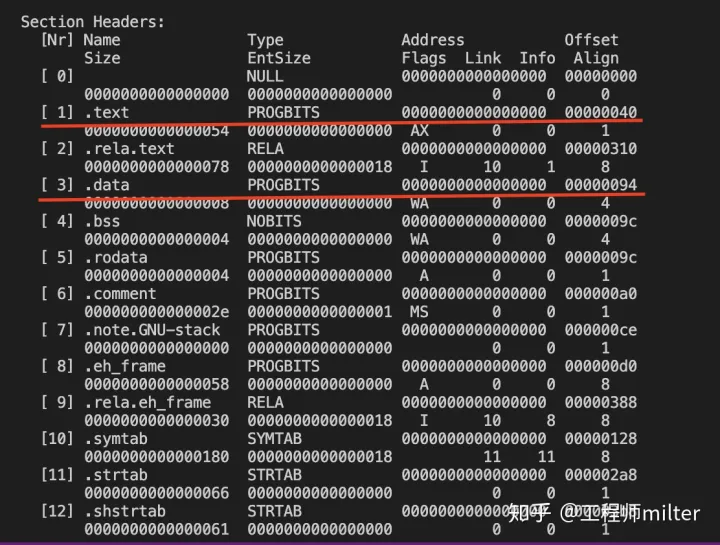Click the .symtab section name
The image size is (720, 545).
(116, 439)
